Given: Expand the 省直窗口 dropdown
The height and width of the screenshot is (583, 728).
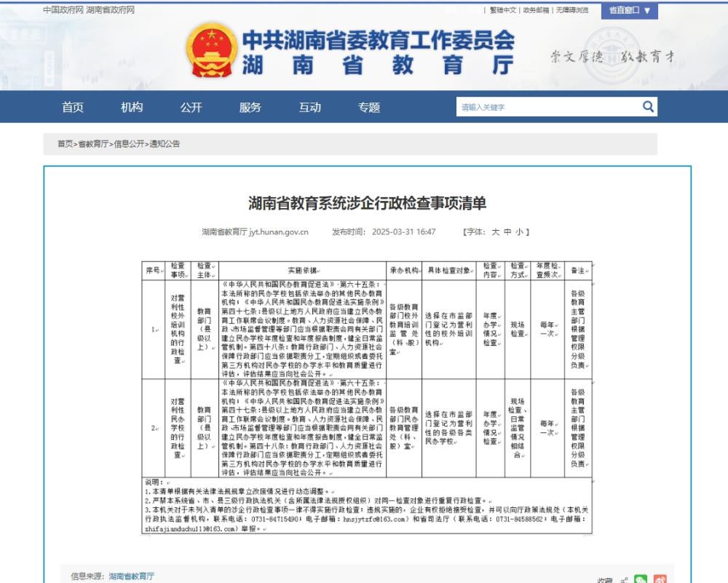Looking at the screenshot, I should click(x=630, y=11).
